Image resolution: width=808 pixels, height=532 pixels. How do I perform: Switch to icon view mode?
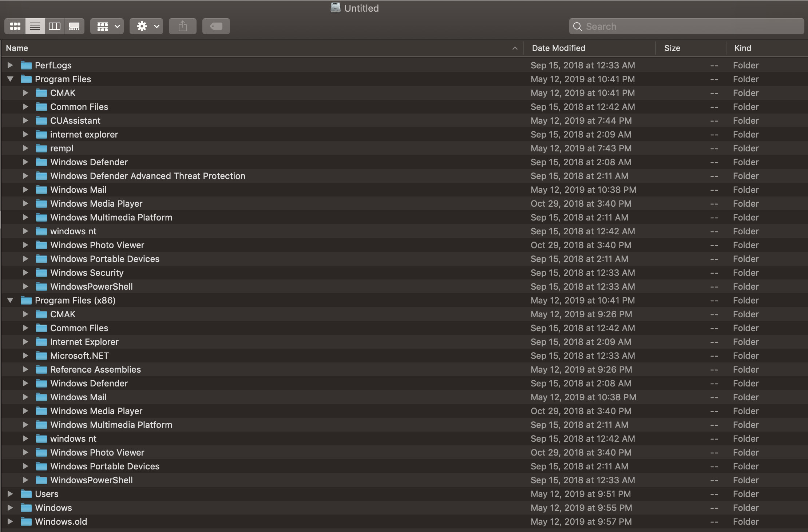tap(15, 26)
